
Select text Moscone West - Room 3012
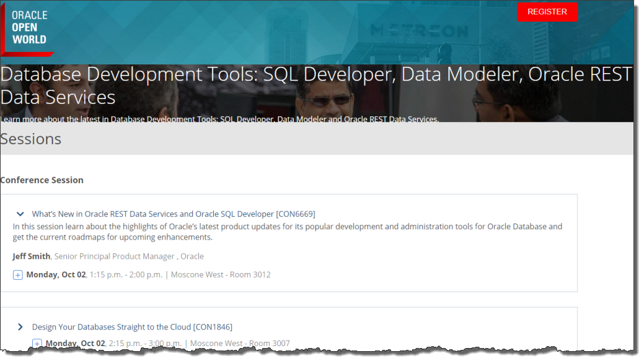[221, 274]
